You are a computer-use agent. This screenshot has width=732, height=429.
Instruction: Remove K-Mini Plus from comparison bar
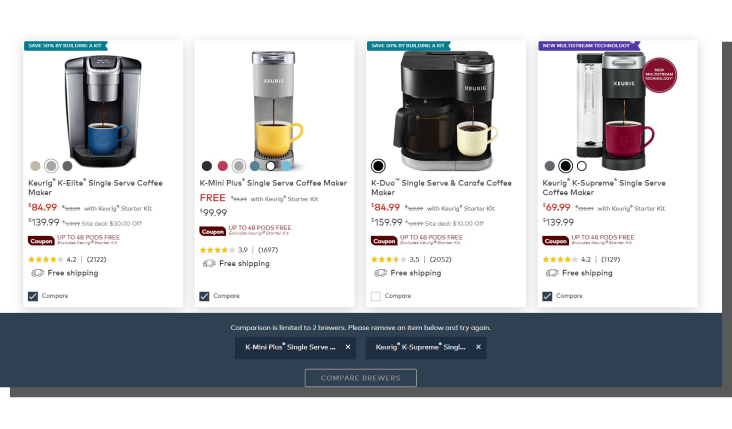348,347
